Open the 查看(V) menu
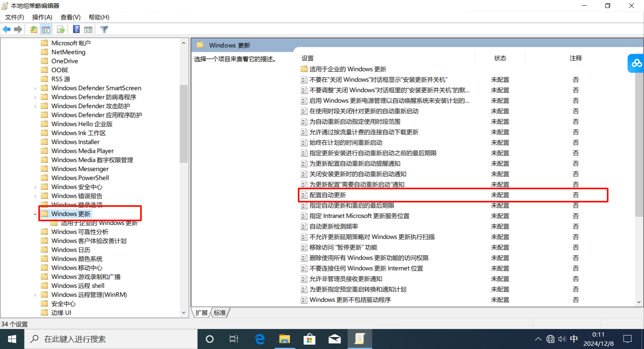This screenshot has height=349, width=644. pos(71,17)
